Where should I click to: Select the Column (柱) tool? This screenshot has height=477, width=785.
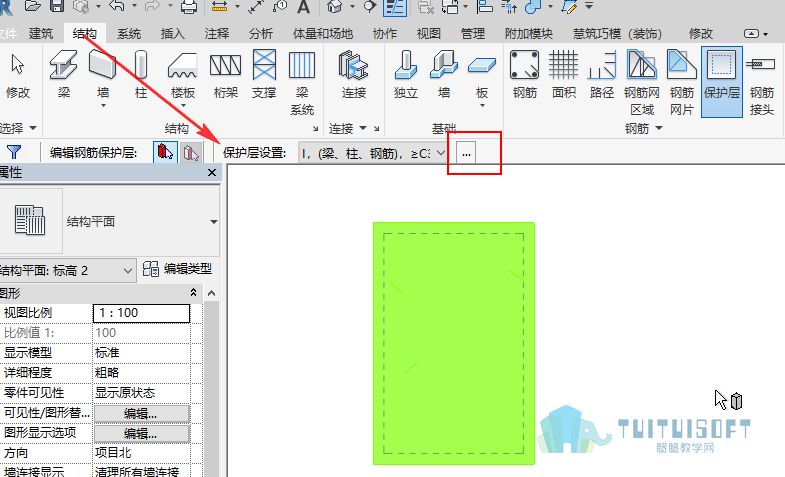coord(141,75)
